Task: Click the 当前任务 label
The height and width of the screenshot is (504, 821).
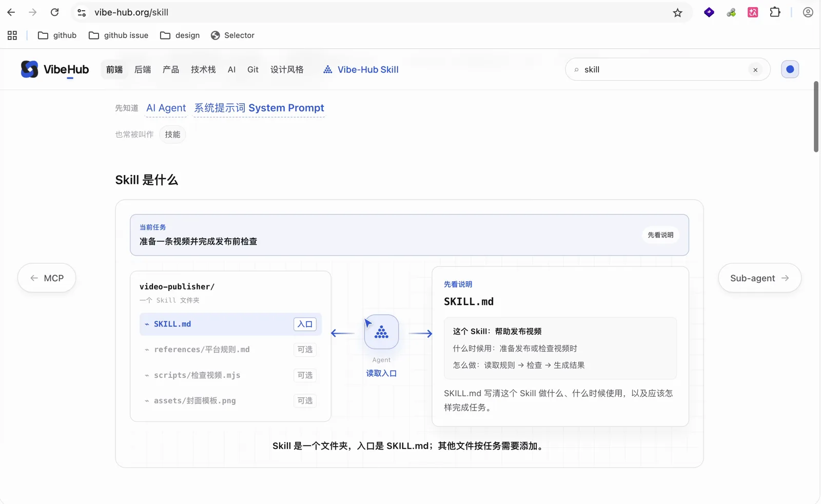Action: 153,227
